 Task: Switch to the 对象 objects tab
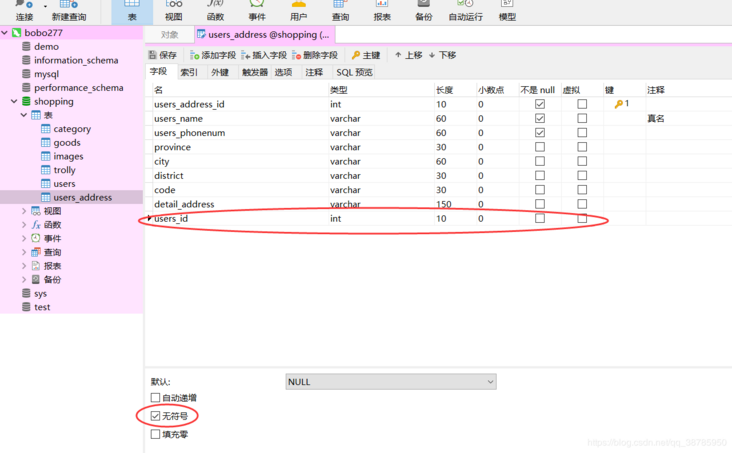pyautogui.click(x=169, y=35)
